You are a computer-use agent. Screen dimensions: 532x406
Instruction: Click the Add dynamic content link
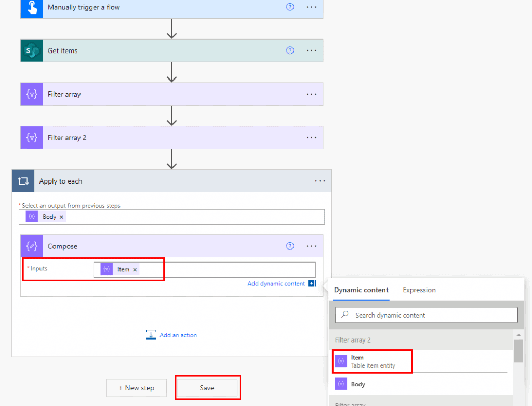[x=276, y=283]
